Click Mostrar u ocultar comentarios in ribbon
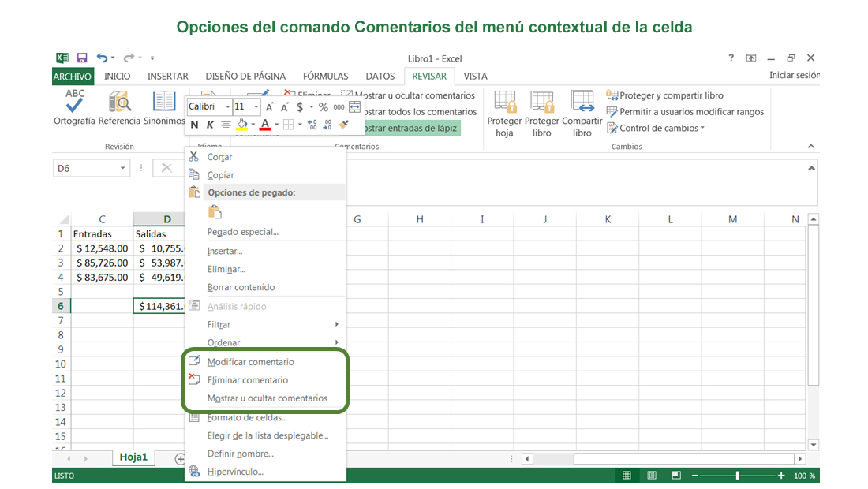Screen dimensions: 868x489 [x=408, y=95]
